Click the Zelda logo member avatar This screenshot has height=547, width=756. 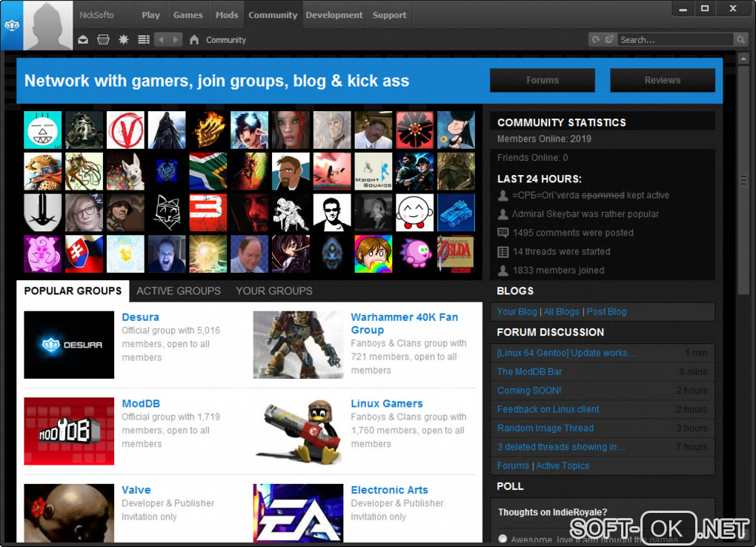point(456,253)
